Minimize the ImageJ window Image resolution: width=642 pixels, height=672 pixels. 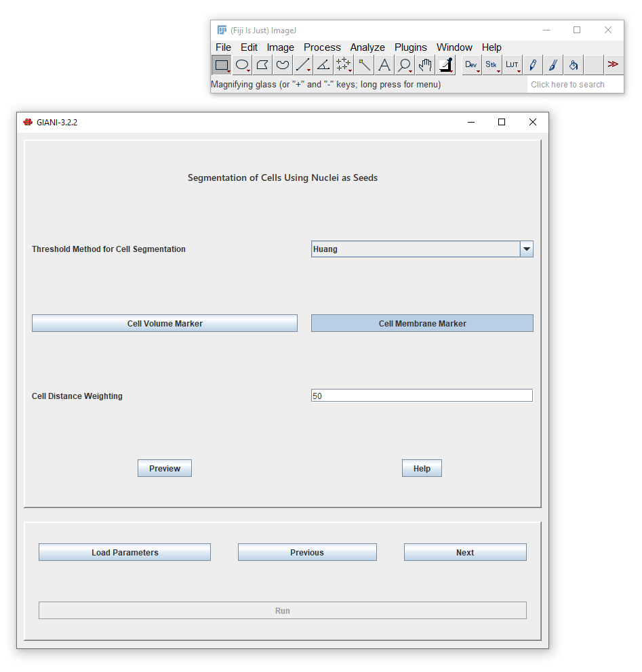[546, 30]
